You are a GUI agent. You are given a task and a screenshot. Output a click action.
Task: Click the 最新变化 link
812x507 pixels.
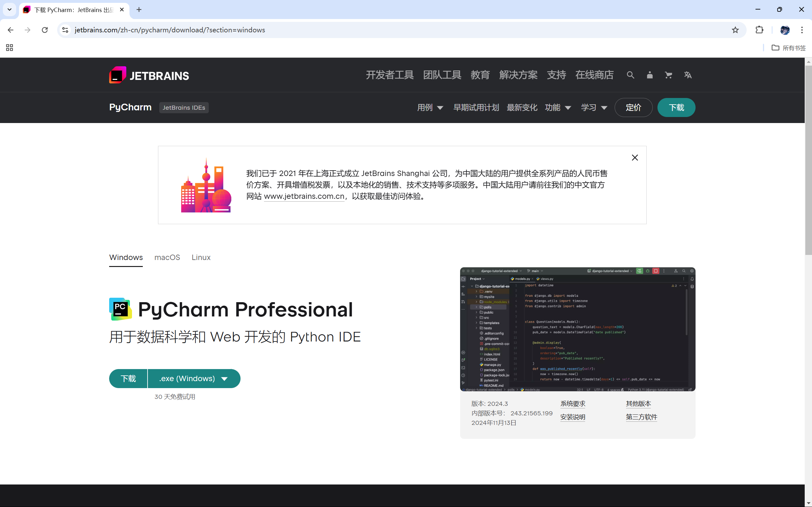[522, 107]
